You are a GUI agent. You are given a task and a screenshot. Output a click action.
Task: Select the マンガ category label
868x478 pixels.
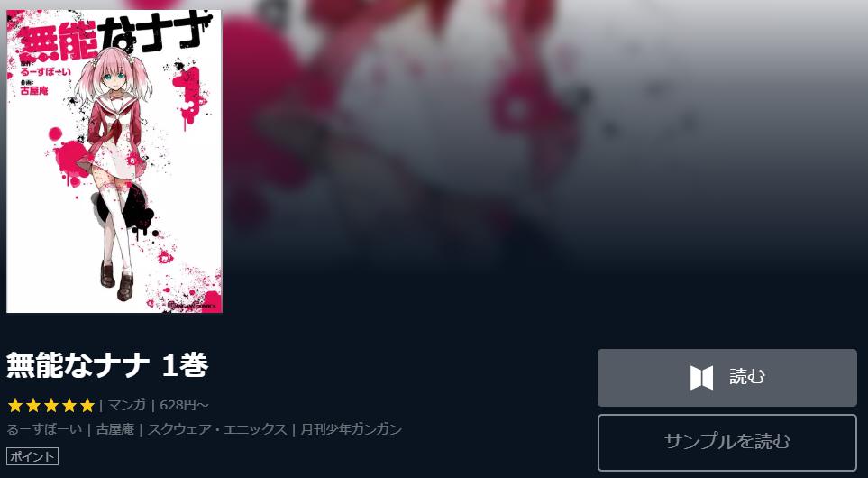127,405
